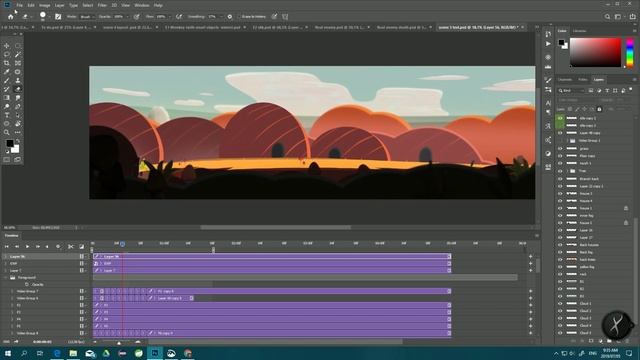Screen dimensions: 640x360
Task: Select the Horizontal Type tool
Action: point(7,115)
